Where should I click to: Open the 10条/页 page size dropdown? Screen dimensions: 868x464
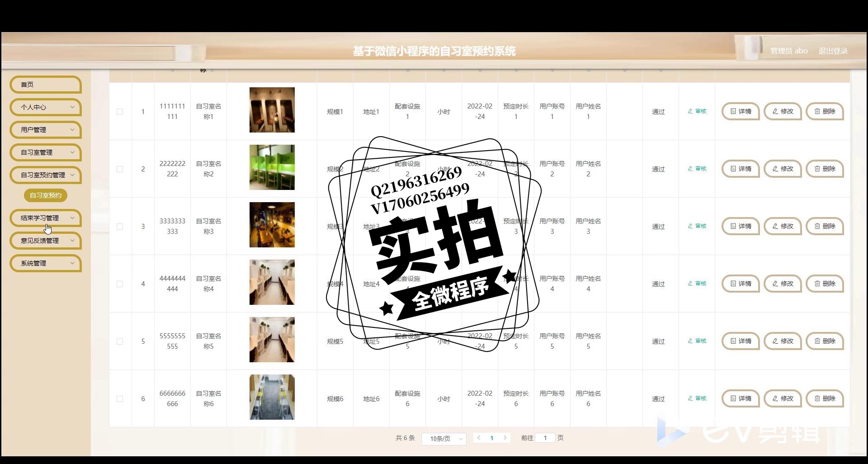pyautogui.click(x=444, y=439)
